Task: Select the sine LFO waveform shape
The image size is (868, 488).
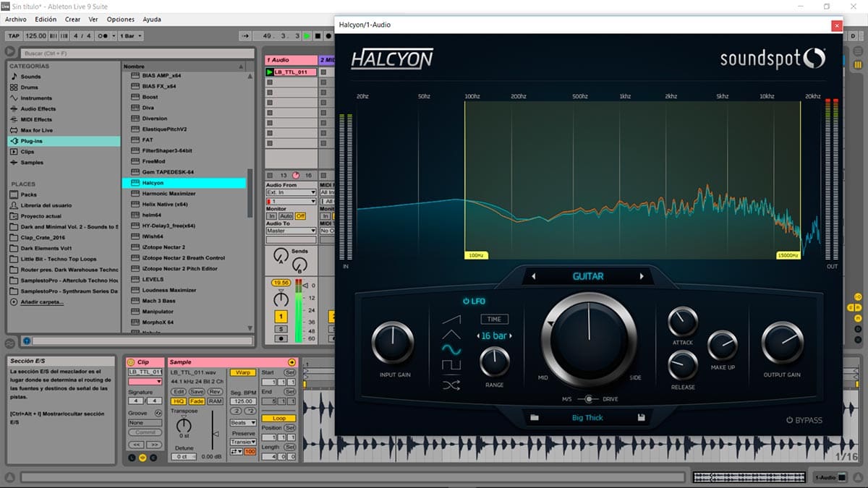Action: pos(451,350)
